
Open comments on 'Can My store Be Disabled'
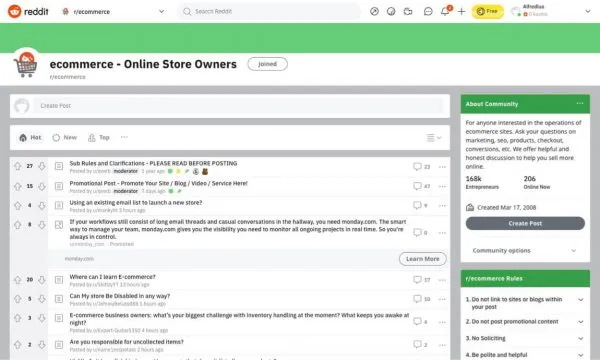(x=422, y=299)
